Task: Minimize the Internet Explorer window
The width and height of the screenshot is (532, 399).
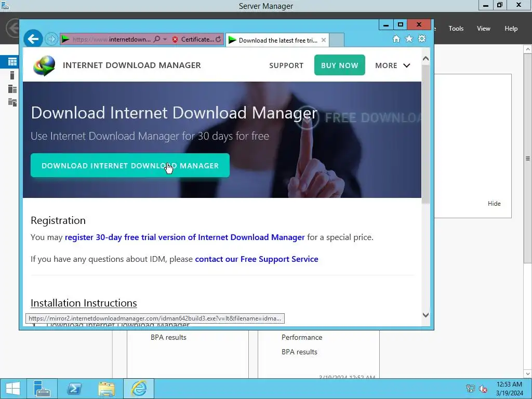Action: point(386,24)
